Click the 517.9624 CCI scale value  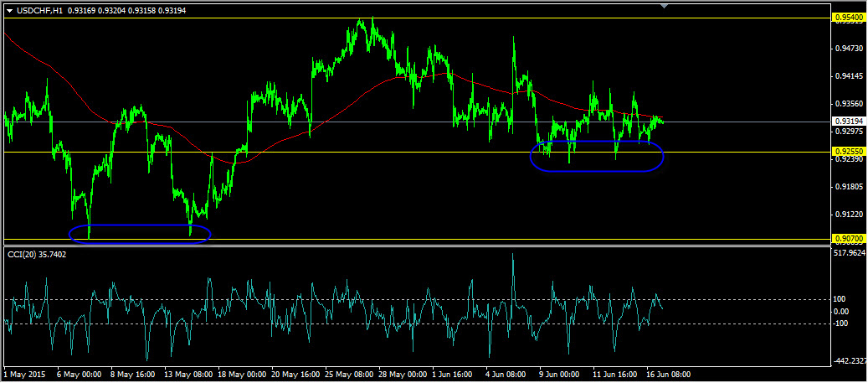point(850,253)
